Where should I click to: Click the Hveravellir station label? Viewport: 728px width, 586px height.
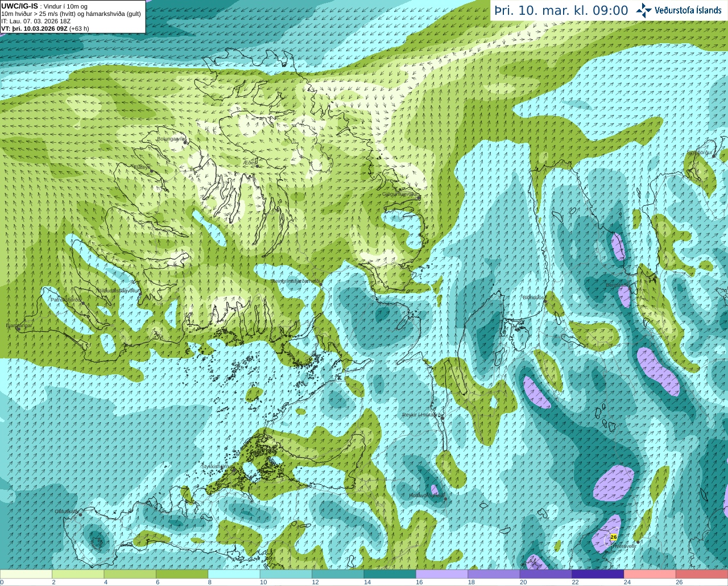(x=624, y=546)
